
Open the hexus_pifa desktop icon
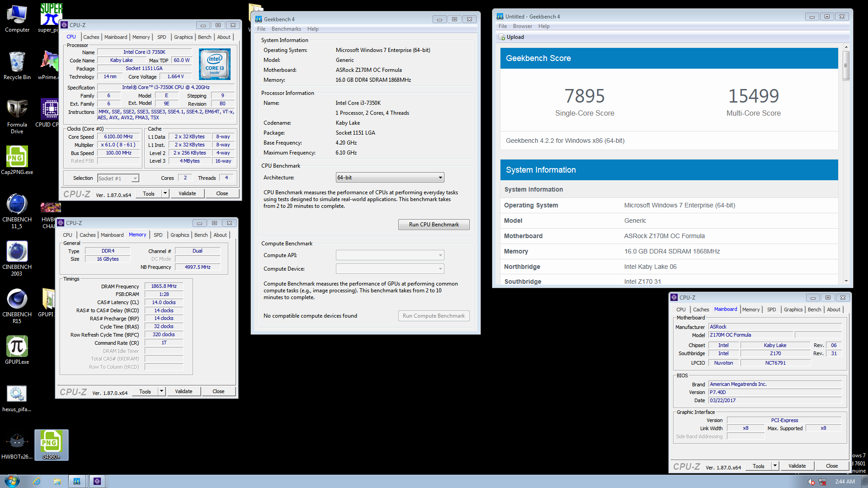click(x=17, y=399)
